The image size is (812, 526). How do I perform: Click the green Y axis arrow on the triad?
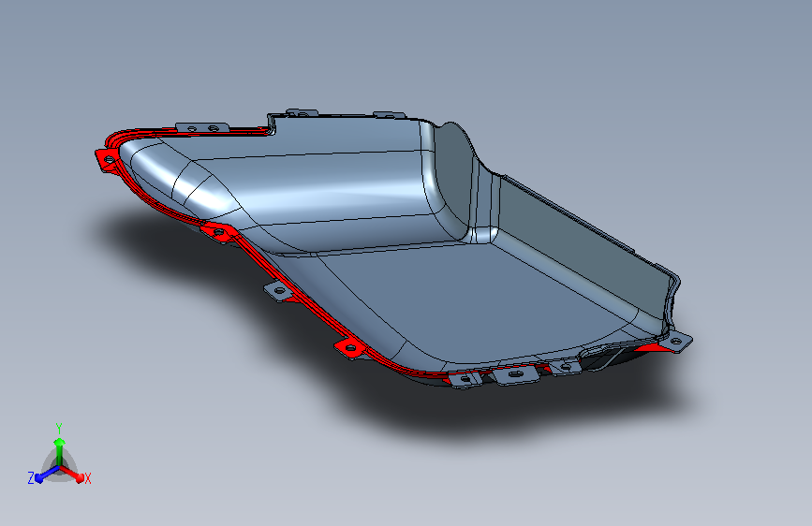coord(60,450)
